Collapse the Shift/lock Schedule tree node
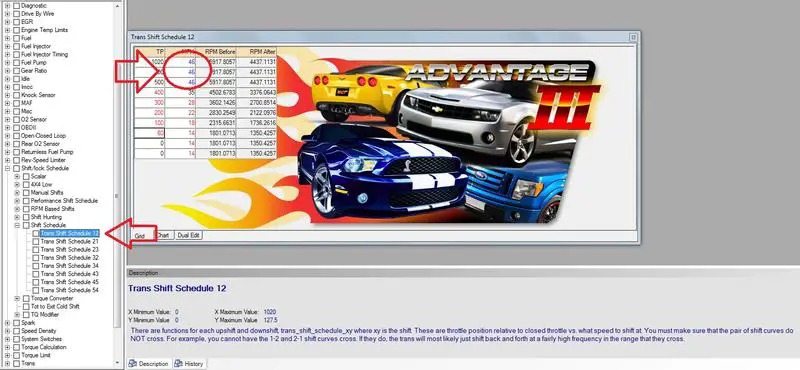Viewport: 800px width, 370px height. pos(7,168)
